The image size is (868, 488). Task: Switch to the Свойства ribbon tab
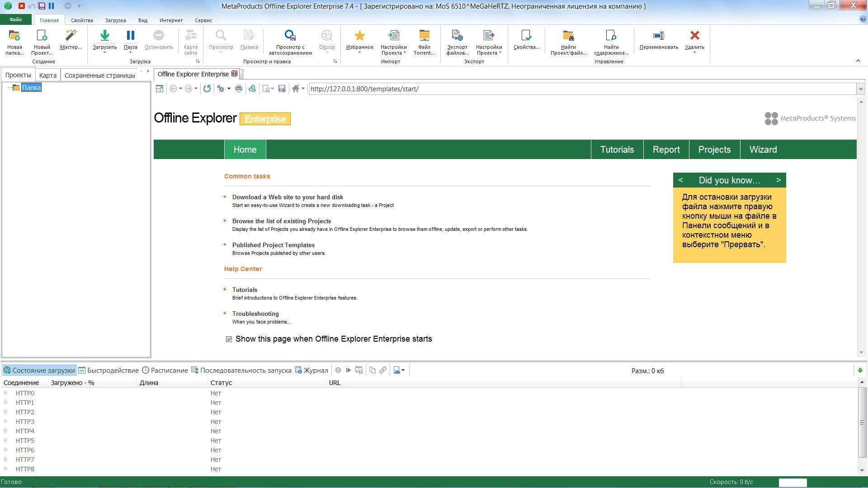click(x=82, y=20)
